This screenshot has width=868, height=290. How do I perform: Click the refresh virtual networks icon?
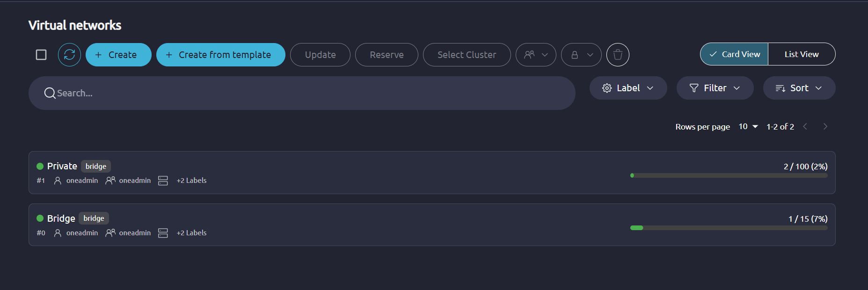(69, 55)
